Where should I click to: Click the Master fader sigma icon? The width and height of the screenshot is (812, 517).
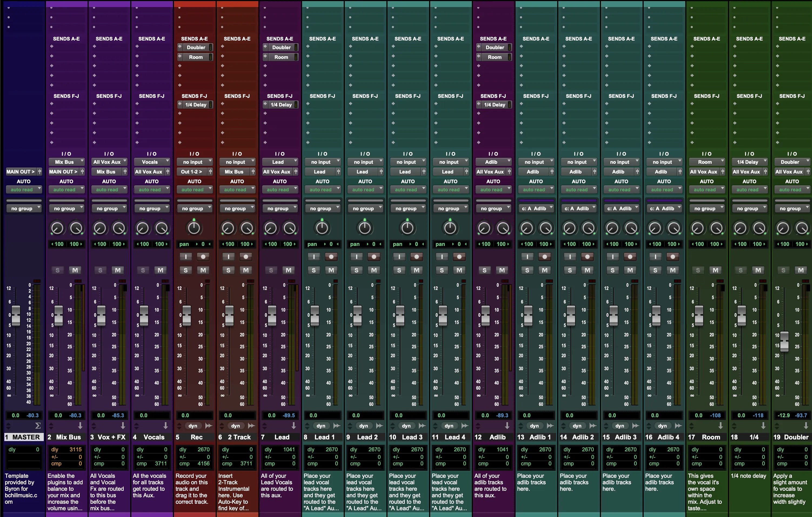[x=38, y=426]
